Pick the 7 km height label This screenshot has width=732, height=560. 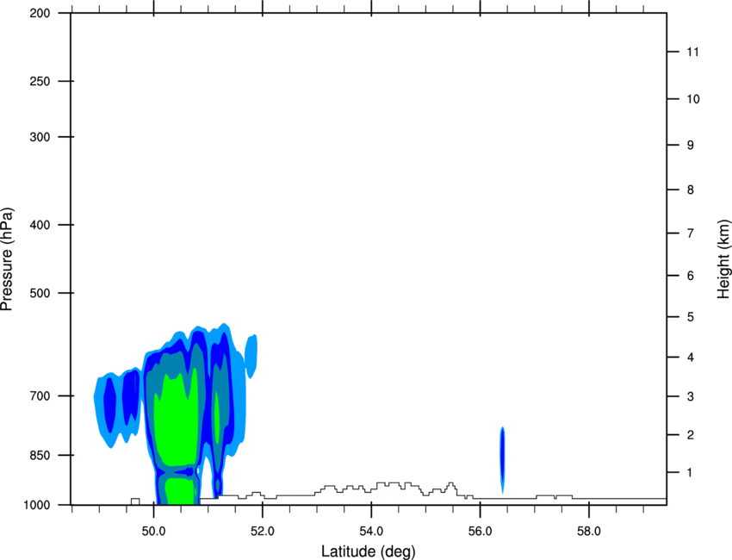[691, 233]
